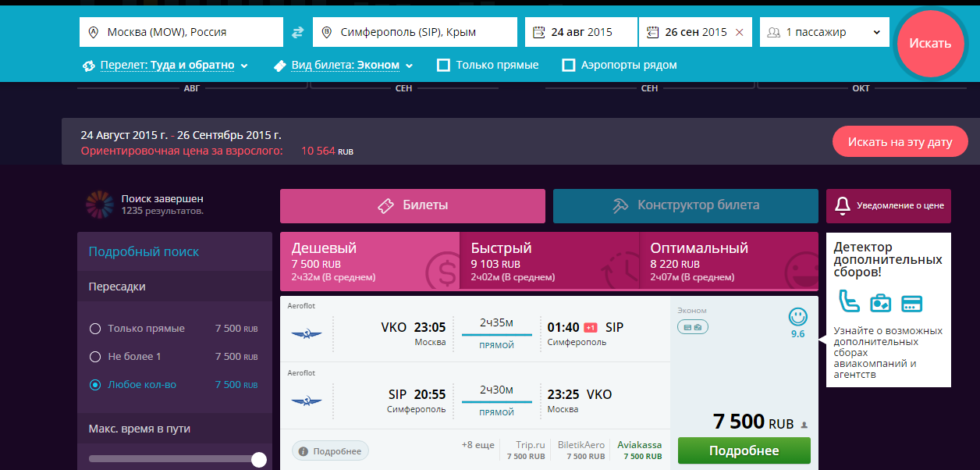Click the green Подробнее button

click(744, 451)
